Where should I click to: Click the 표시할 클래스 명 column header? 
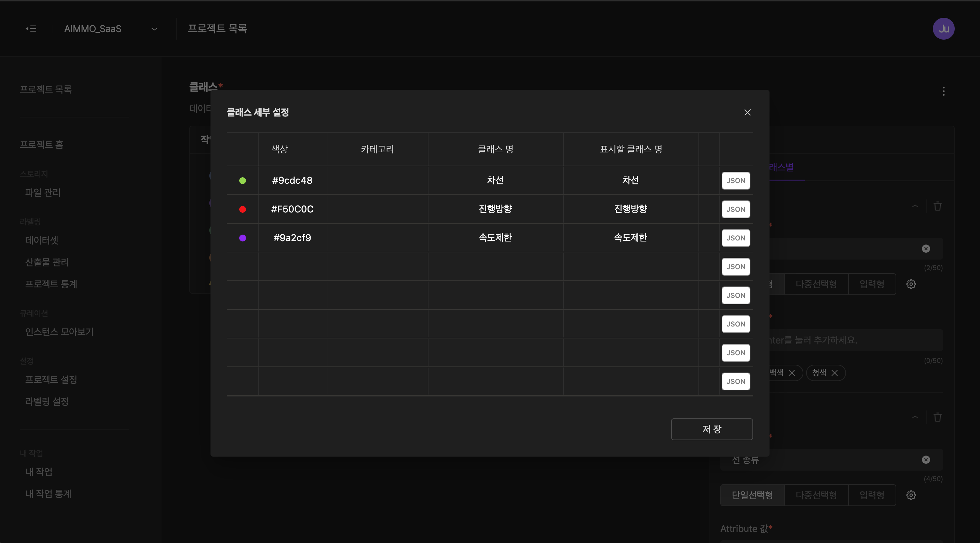(631, 149)
